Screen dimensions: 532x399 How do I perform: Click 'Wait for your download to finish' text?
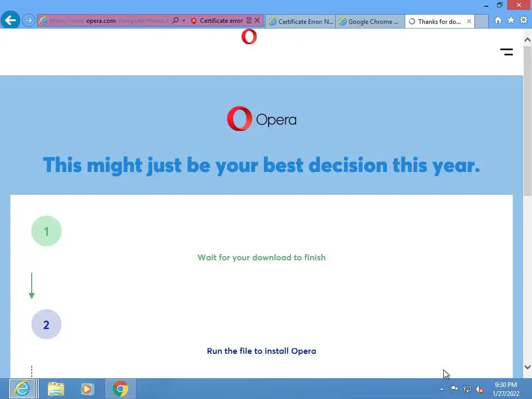click(262, 258)
